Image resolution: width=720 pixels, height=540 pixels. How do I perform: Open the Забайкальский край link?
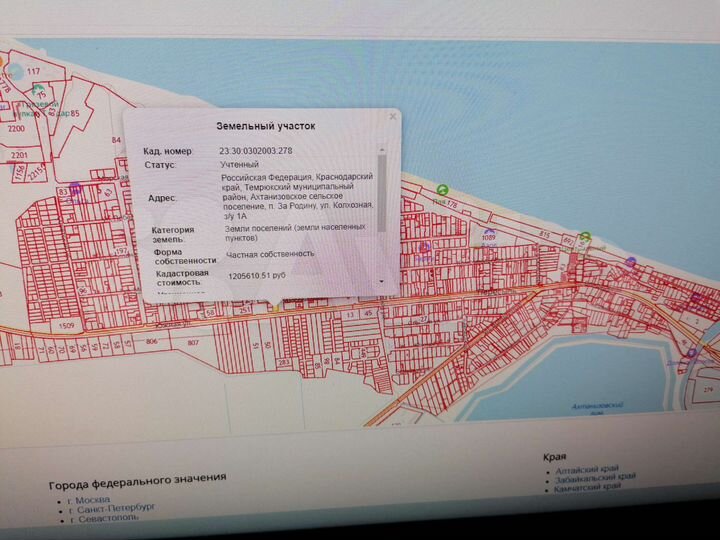594,479
